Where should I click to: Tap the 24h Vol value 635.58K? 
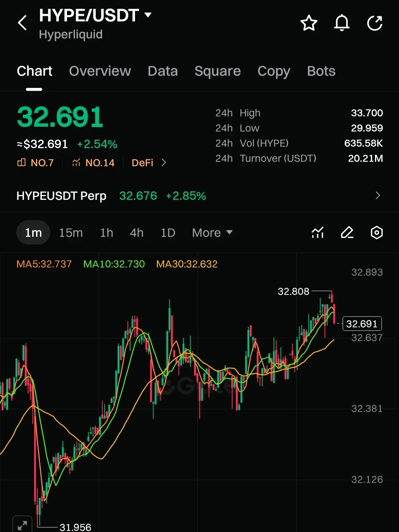(364, 143)
